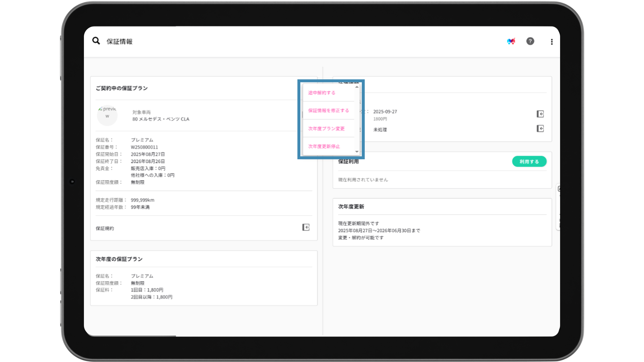
Task: Open the 保証規約 document icon
Action: point(306,227)
